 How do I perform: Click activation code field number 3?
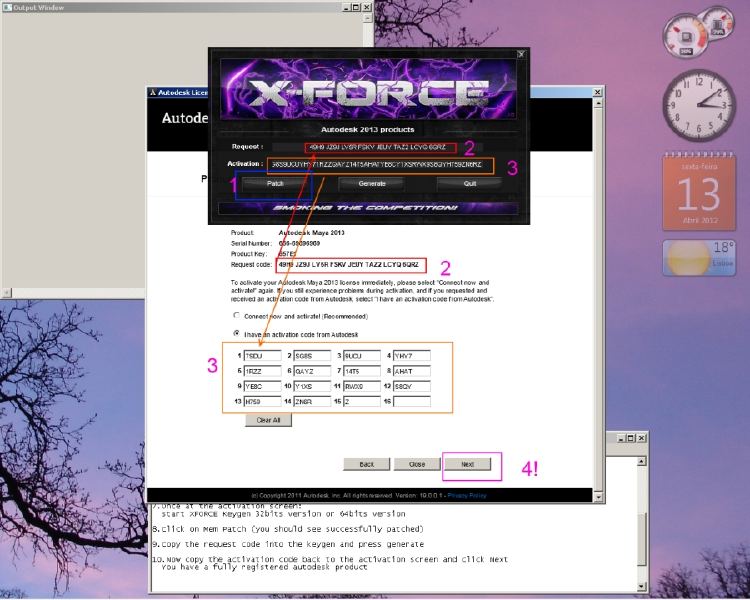362,356
